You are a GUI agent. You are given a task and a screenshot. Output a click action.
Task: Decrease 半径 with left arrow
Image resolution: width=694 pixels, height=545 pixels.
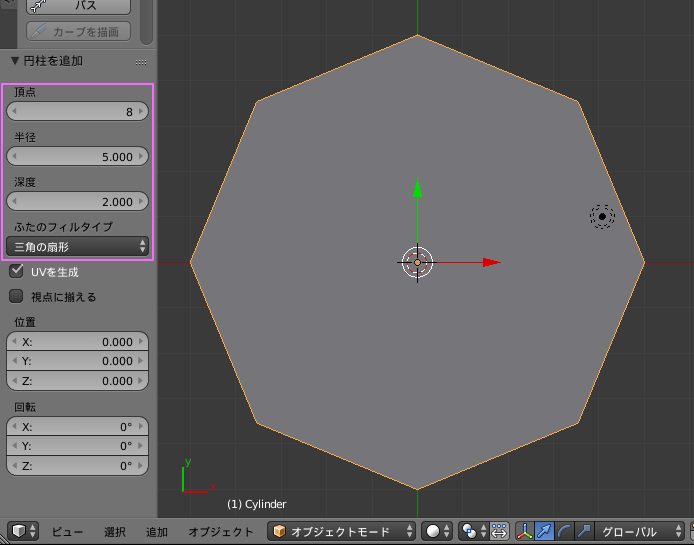[x=14, y=156]
